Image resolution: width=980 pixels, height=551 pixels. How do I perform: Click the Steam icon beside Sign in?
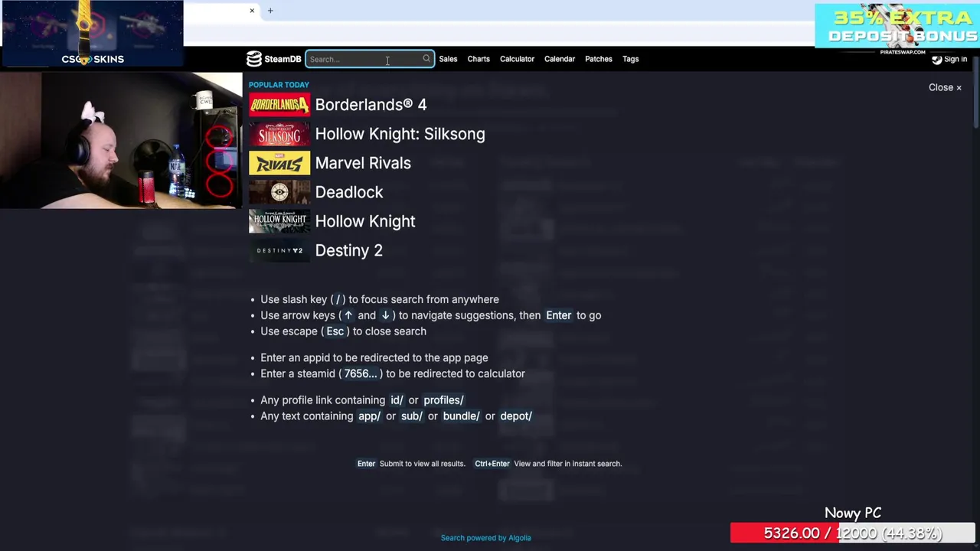[936, 59]
